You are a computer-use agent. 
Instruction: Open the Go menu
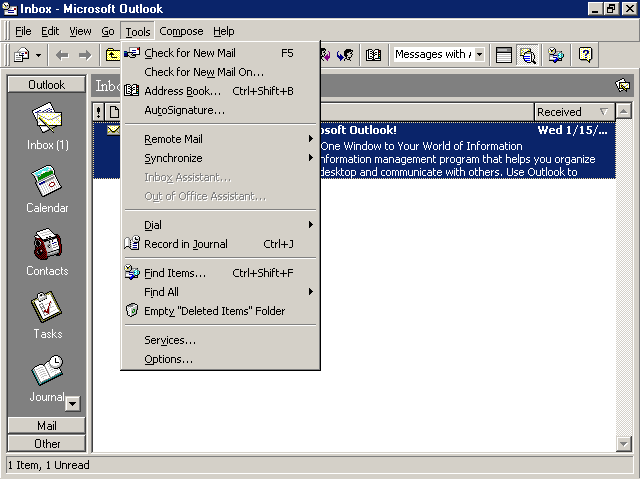[x=108, y=31]
